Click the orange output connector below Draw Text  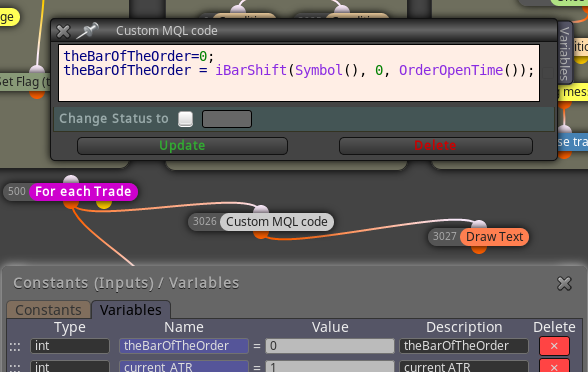tap(479, 249)
